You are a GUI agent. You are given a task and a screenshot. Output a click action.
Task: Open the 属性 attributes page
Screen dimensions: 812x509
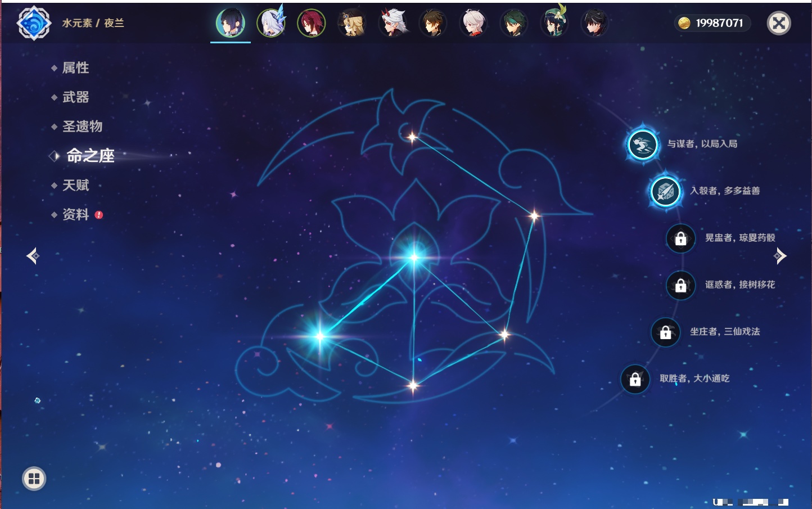click(75, 68)
